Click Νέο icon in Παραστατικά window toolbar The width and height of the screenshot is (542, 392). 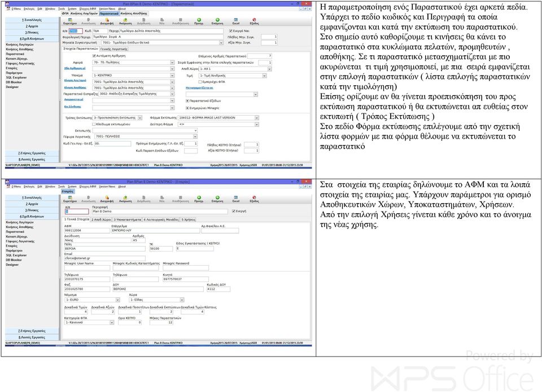tap(162, 20)
